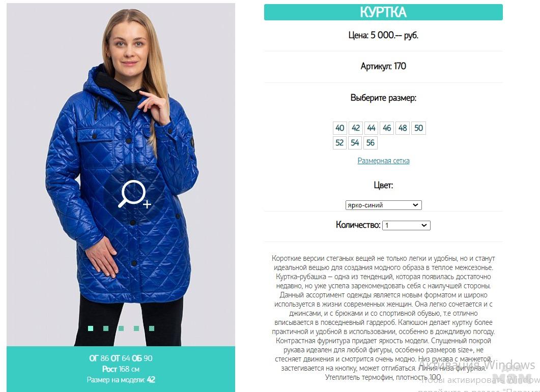Select size 56
The width and height of the screenshot is (540, 392).
371,143
